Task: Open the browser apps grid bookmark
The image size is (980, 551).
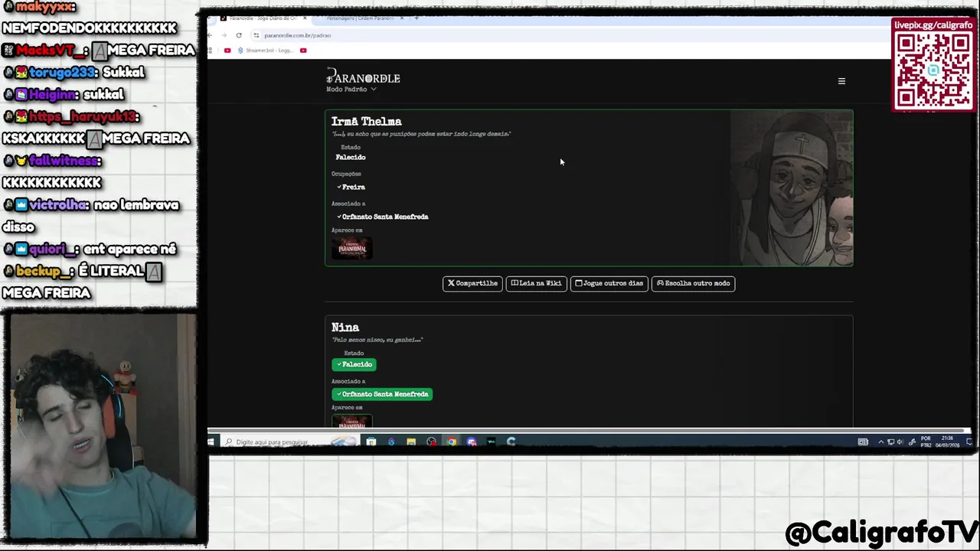Action: click(210, 51)
